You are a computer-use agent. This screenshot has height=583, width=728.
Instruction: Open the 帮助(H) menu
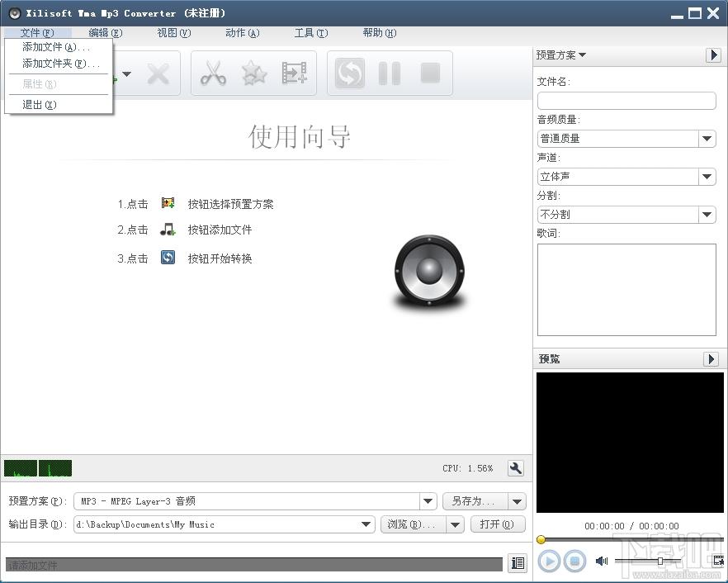(380, 32)
